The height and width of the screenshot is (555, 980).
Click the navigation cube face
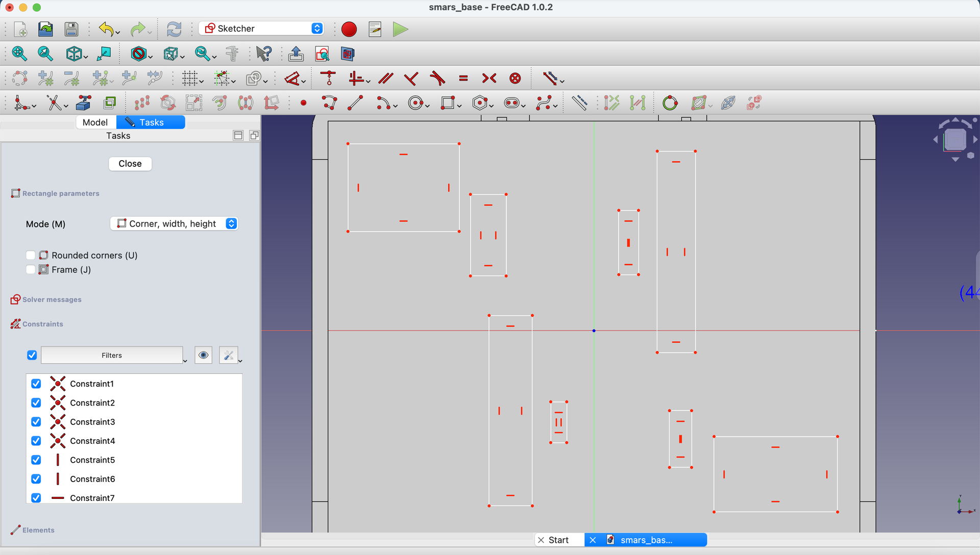click(955, 139)
